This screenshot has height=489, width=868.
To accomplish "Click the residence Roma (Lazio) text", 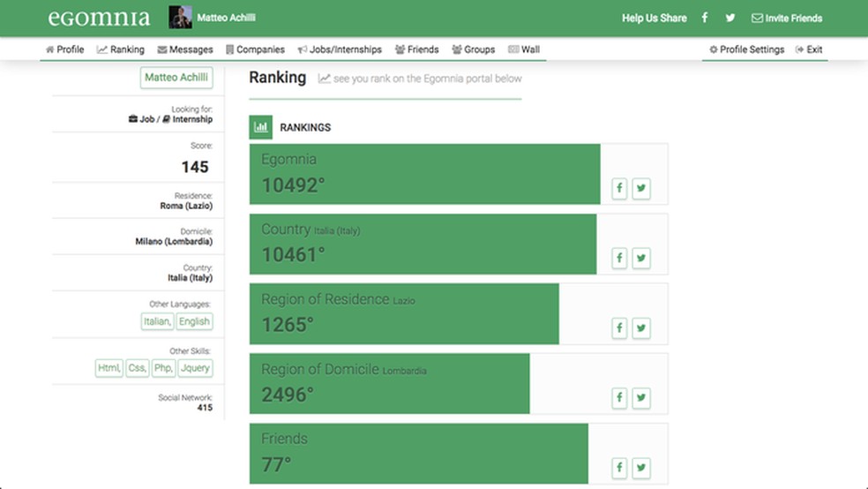I will click(x=186, y=206).
